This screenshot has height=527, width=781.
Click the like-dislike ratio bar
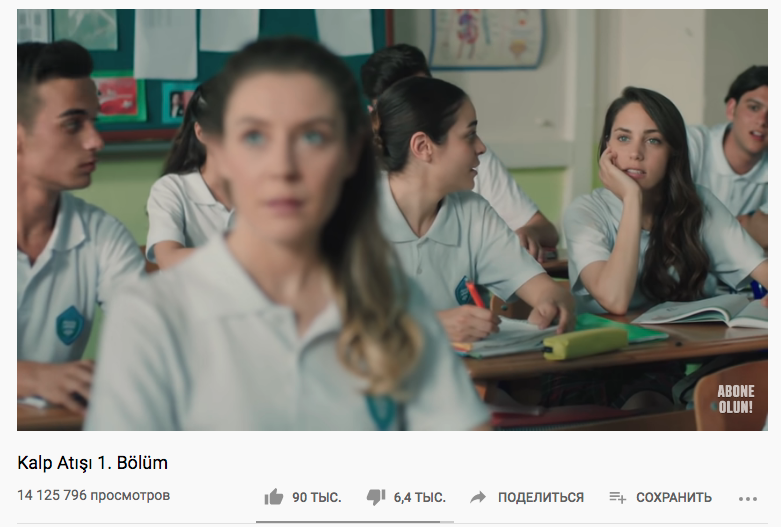pyautogui.click(x=348, y=522)
